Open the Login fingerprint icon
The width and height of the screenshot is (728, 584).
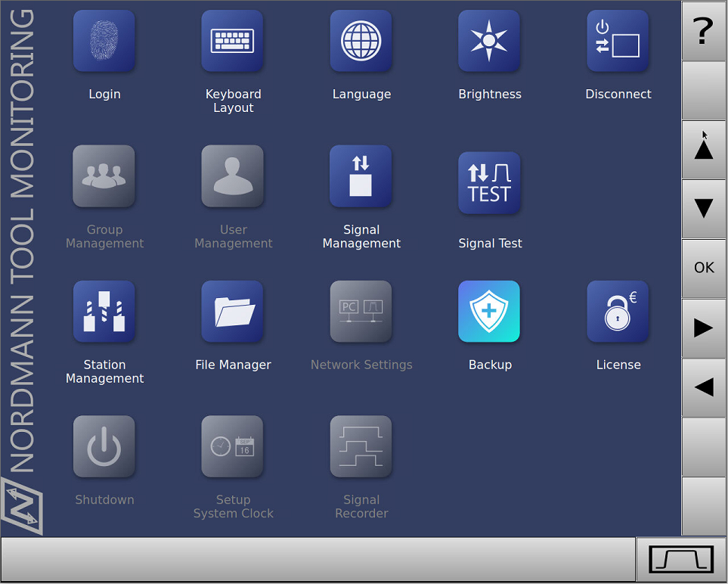104,41
